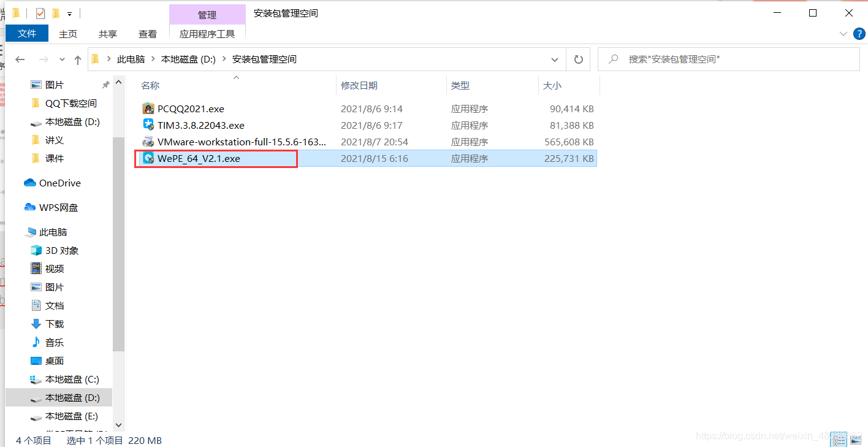
Task: Click the New Folder icon in title bar
Action: pyautogui.click(x=56, y=13)
